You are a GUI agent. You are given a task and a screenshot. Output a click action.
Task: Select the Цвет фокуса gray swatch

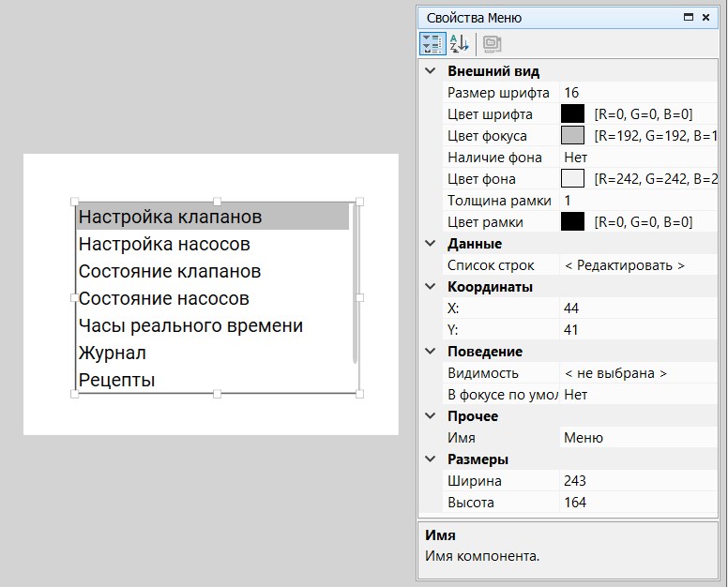coord(572,136)
